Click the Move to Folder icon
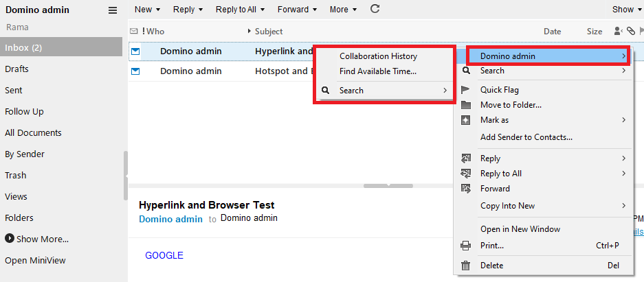The width and height of the screenshot is (644, 282). 466,105
